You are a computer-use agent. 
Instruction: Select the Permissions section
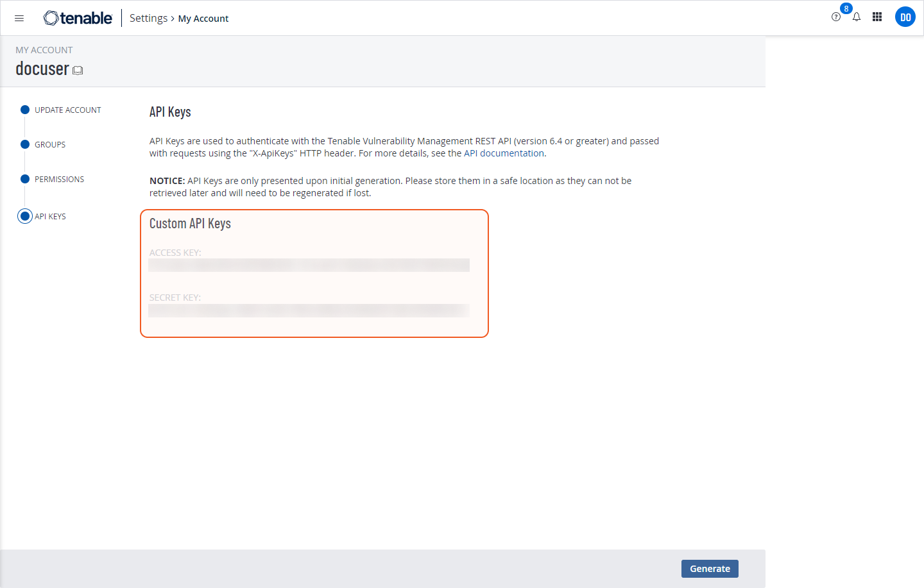click(x=59, y=180)
